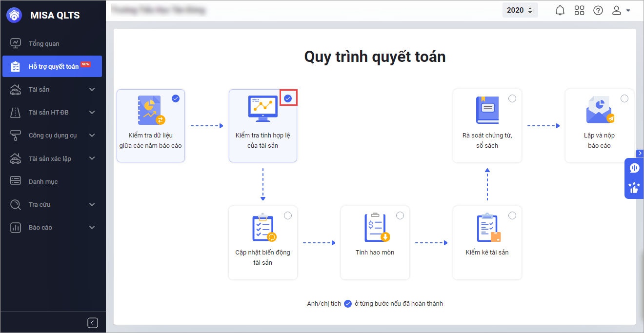Tick the Cập nhật biến động completion circle
This screenshot has height=333, width=644.
[x=288, y=215]
